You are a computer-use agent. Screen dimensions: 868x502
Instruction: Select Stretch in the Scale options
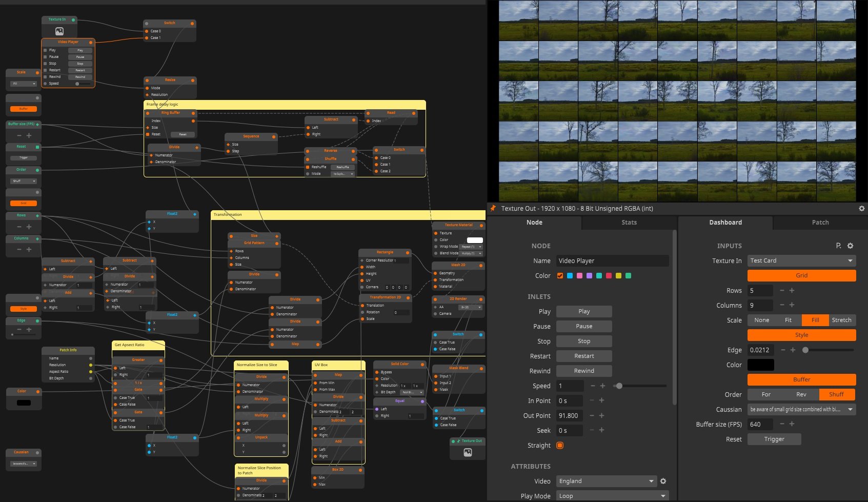coord(841,320)
